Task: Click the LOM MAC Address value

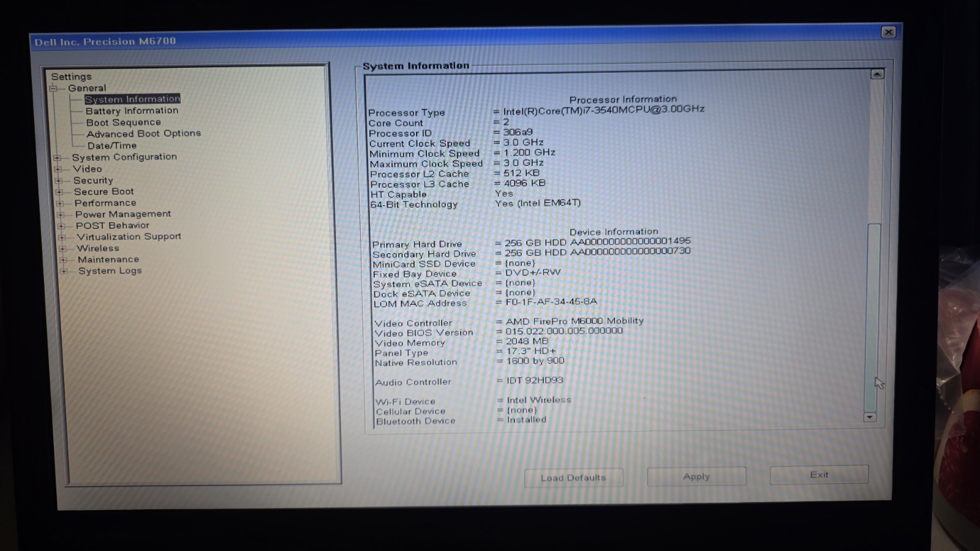Action: click(551, 302)
